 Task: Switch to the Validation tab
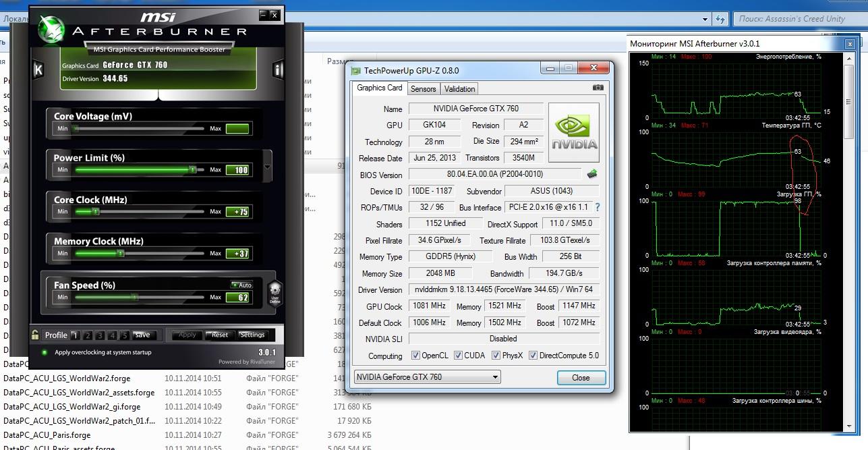pyautogui.click(x=459, y=88)
